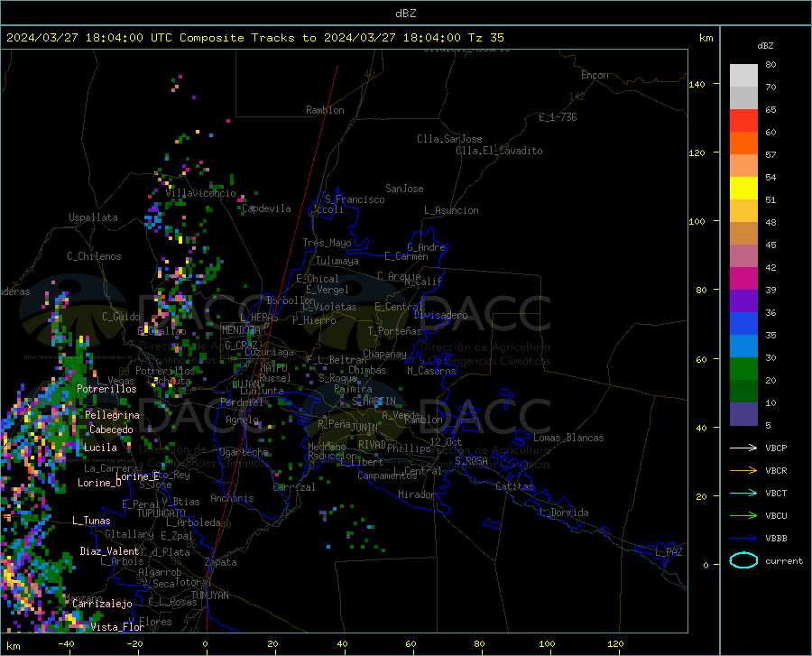Select the green 20 dBZ color swatch
This screenshot has height=656, width=812.
pyautogui.click(x=743, y=369)
